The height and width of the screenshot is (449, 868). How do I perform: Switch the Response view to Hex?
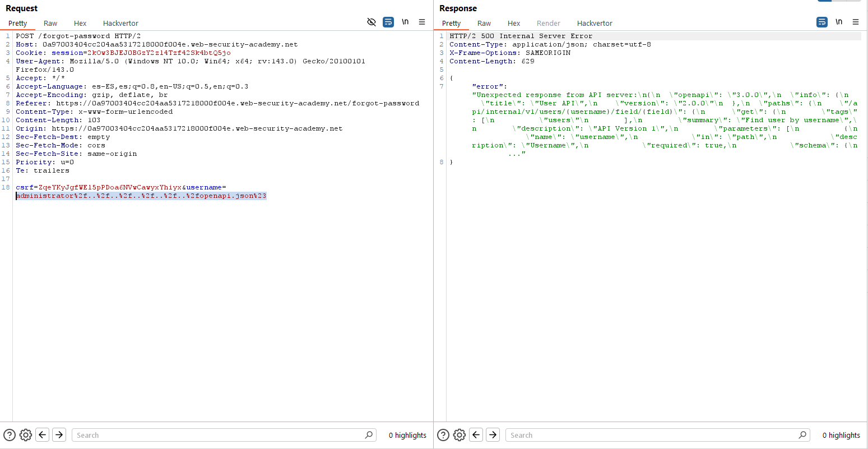coord(514,24)
